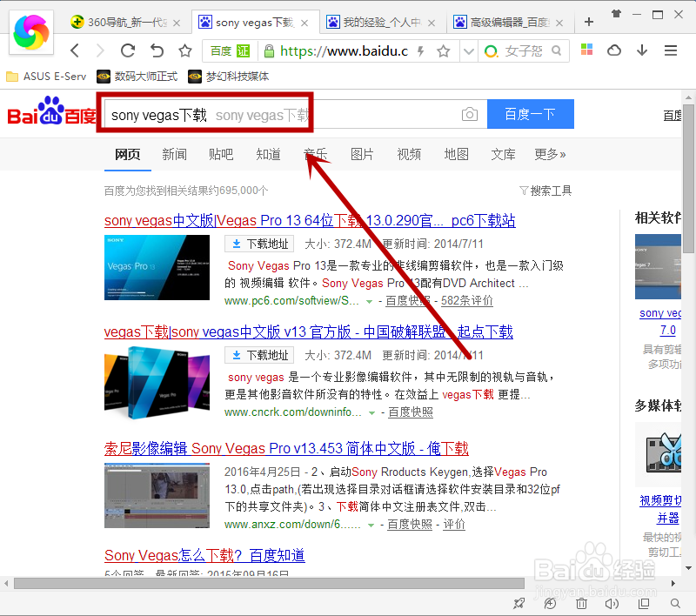The image size is (696, 616).
Task: Open the browser hamburger menu
Action: [x=670, y=50]
